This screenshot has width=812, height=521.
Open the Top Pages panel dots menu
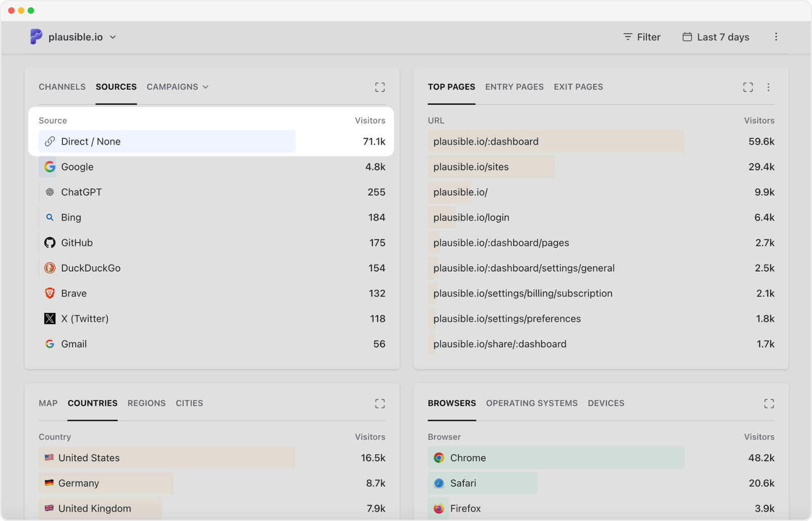[x=768, y=87]
